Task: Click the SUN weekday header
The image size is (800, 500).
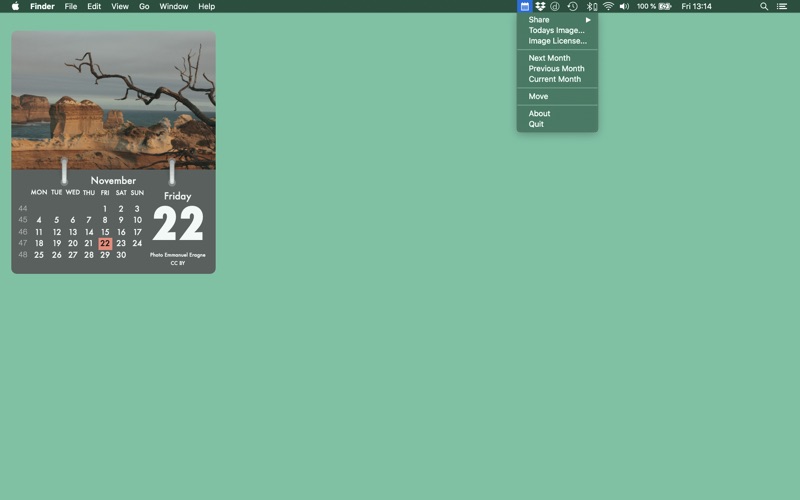Action: [x=137, y=192]
